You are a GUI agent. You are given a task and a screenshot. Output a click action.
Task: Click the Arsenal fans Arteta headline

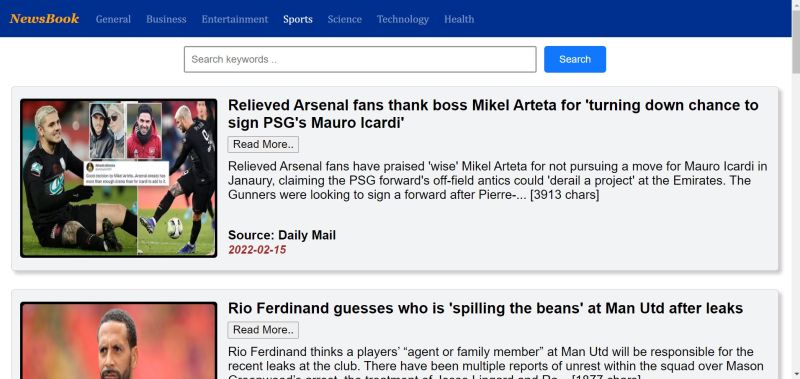[493, 114]
